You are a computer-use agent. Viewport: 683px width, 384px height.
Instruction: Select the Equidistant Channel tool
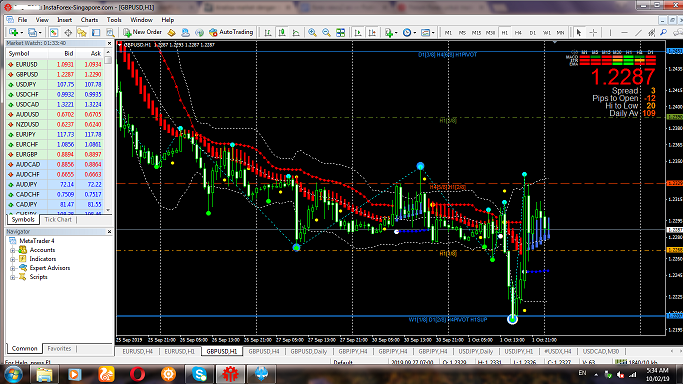click(x=652, y=33)
